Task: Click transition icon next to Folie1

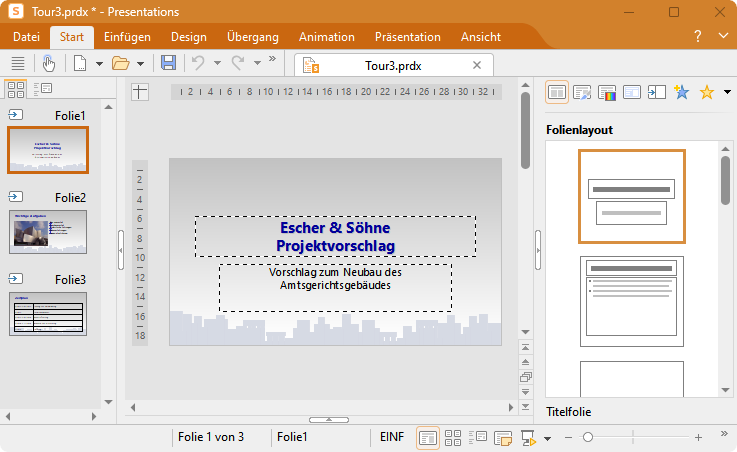Action: [x=16, y=115]
